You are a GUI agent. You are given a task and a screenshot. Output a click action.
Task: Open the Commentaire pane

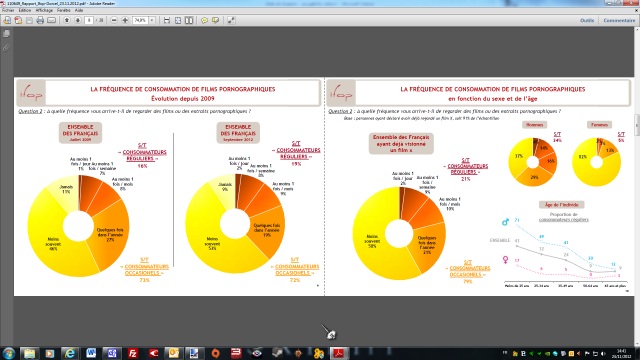tap(619, 20)
